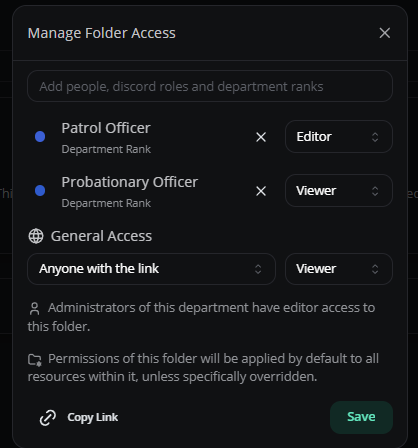
Task: Click the globe icon beside General Access
Action: click(x=36, y=236)
